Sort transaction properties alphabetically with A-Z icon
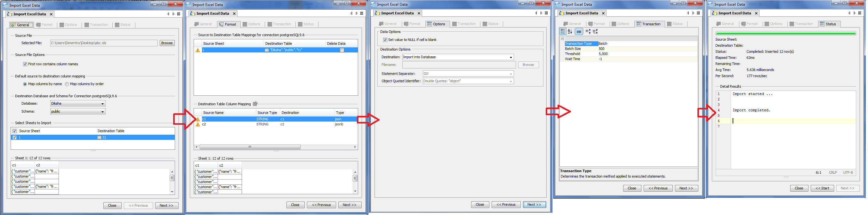 tap(570, 31)
